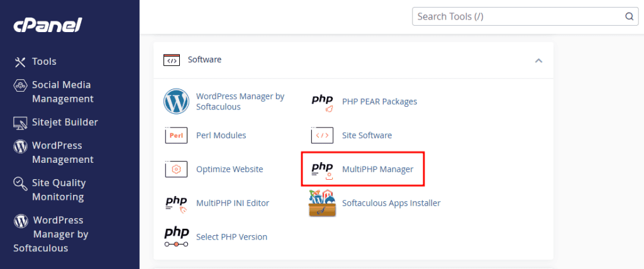Viewport: 644px width, 269px height.
Task: Open the WordPress Manager by Softaculous link in Software section
Action: [x=240, y=101]
